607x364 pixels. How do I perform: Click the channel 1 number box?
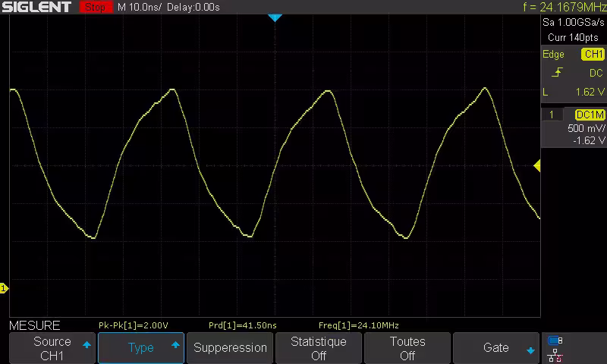click(552, 115)
